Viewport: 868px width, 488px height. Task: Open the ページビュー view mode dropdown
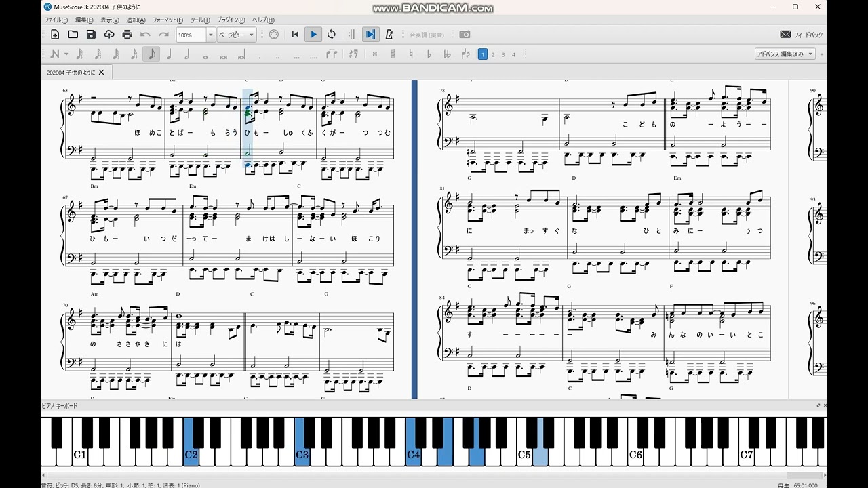tap(237, 35)
